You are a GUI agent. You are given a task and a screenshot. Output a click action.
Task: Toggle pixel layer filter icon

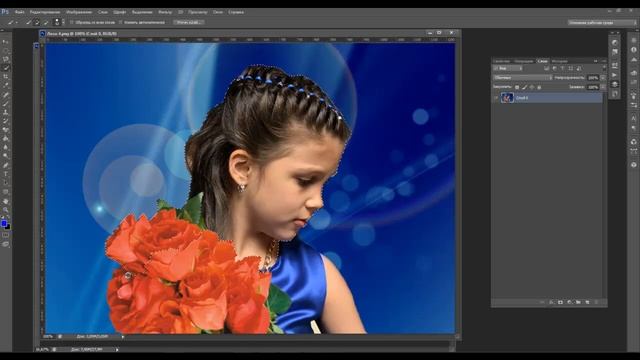click(x=547, y=68)
